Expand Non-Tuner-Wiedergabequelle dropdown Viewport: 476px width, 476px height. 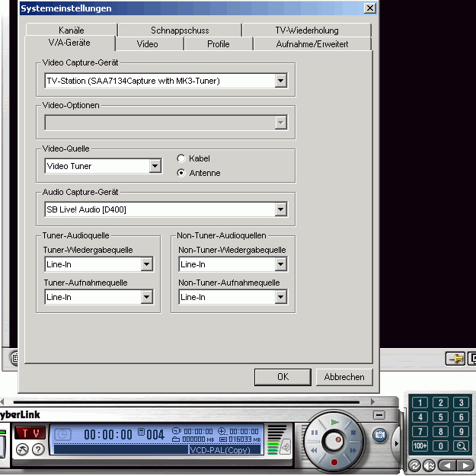click(281, 264)
